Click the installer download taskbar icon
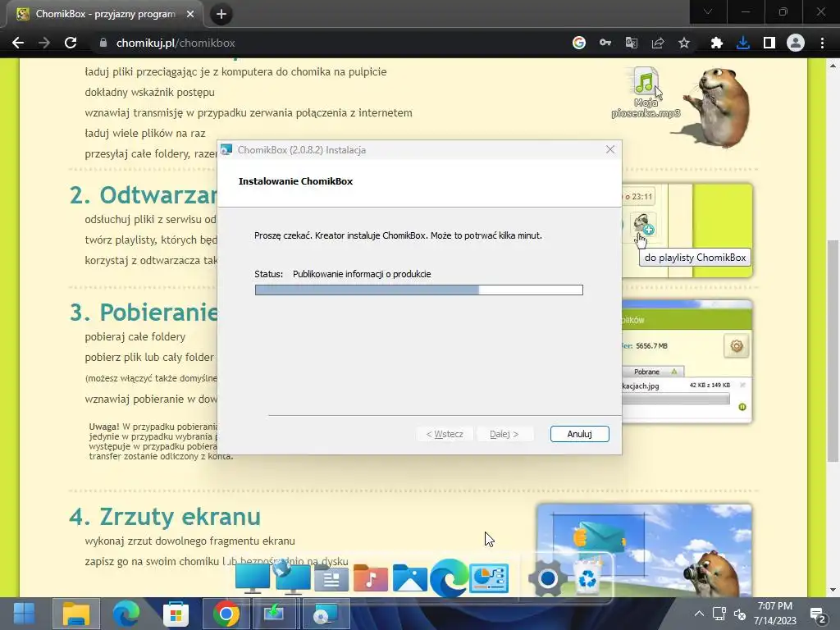 (x=274, y=614)
